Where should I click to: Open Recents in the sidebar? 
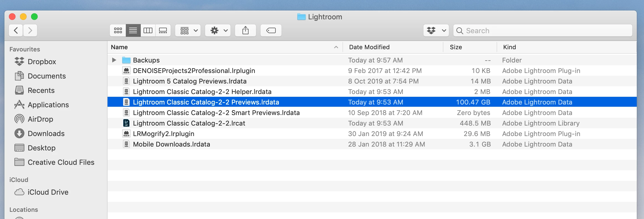(x=34, y=90)
